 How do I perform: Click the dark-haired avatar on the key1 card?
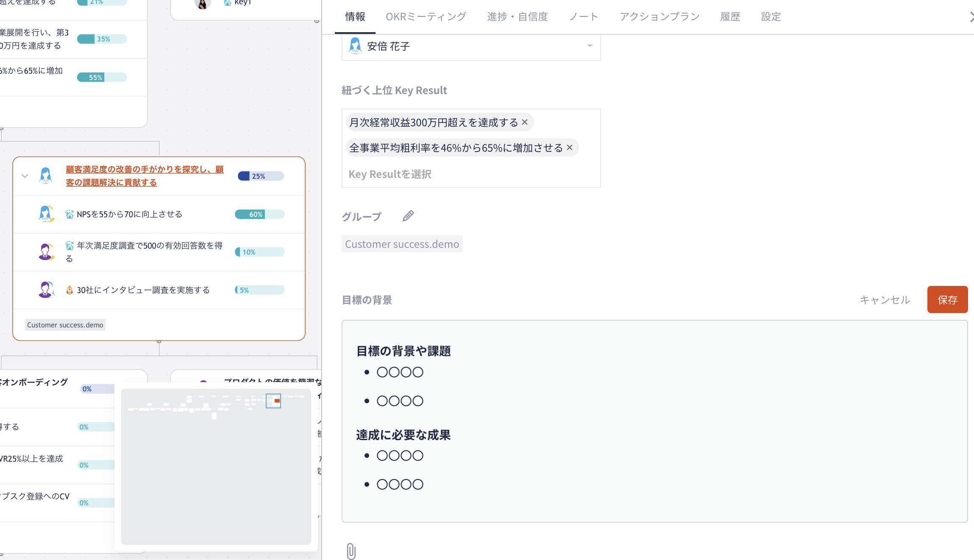point(203,3)
